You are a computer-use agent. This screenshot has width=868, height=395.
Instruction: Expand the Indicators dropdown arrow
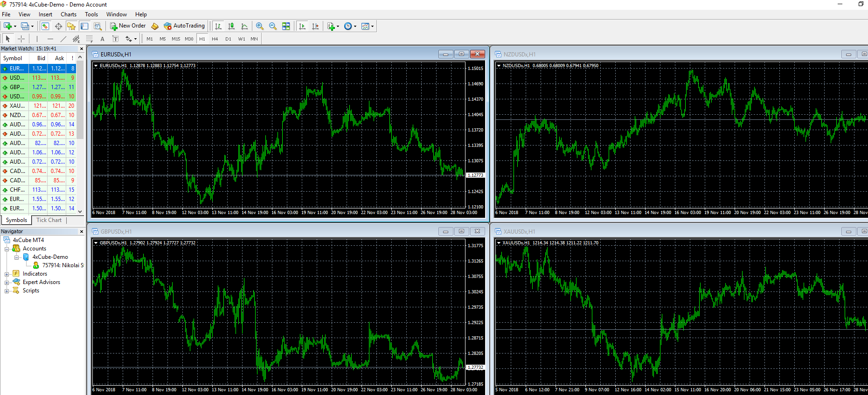(338, 27)
